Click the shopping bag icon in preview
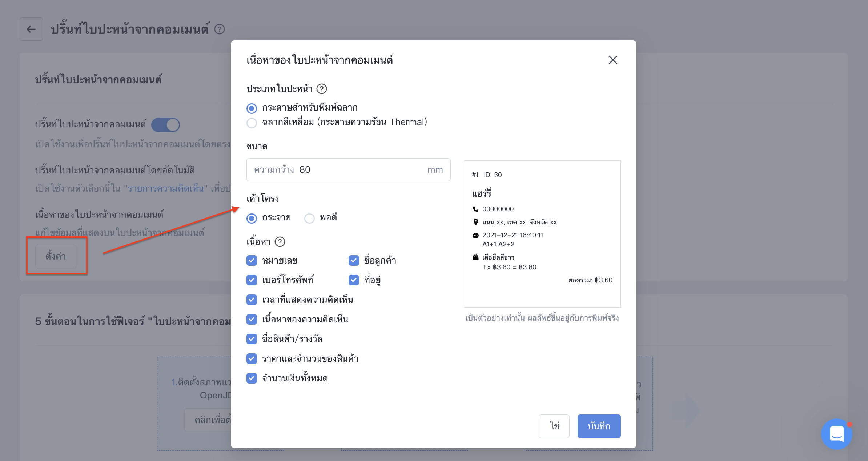Viewport: 868px width, 461px height. pyautogui.click(x=475, y=257)
